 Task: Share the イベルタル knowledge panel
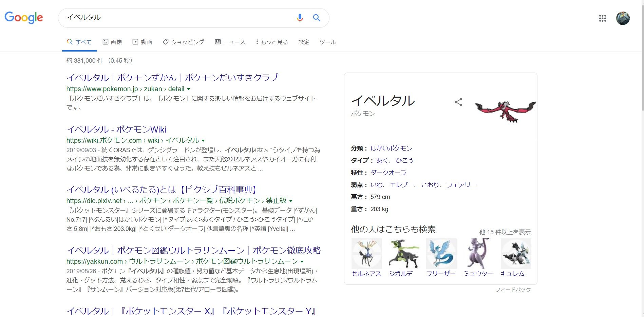pos(458,102)
